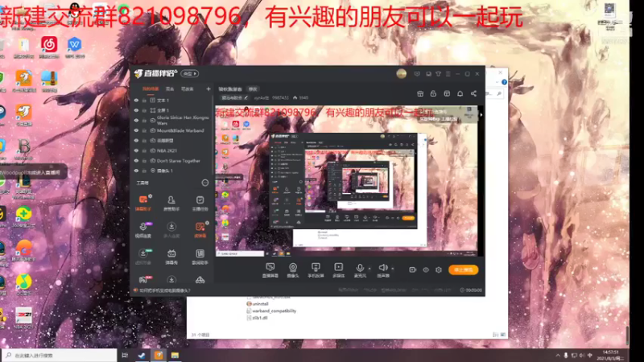Open the person-shaped helper tool in the toolbox
Image resolution: width=644 pixels, height=362 pixels.
pos(171,203)
